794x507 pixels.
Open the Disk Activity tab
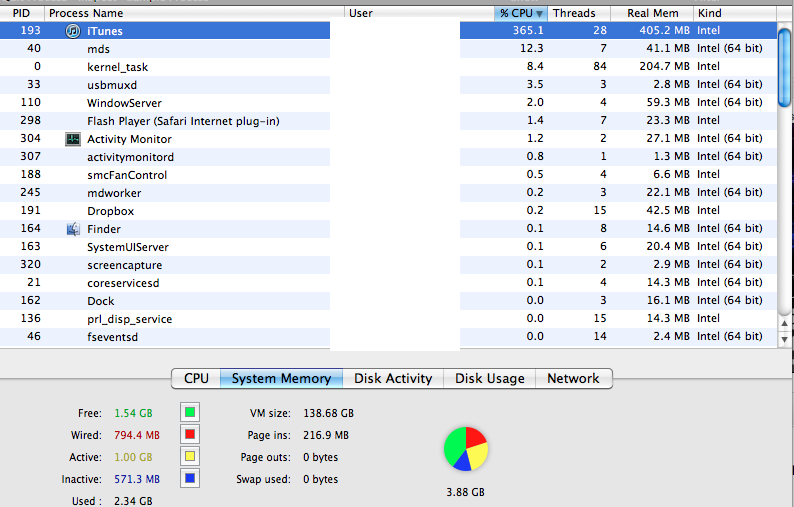click(393, 378)
